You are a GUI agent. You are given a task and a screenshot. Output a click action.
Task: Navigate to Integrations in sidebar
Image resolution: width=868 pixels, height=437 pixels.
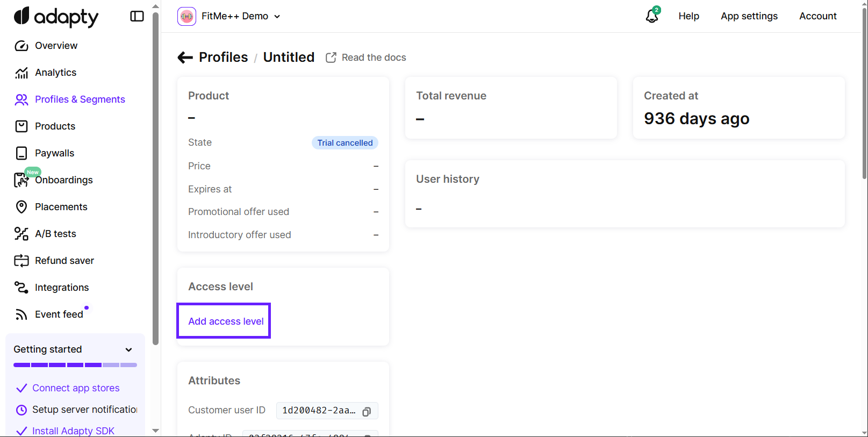(x=61, y=288)
